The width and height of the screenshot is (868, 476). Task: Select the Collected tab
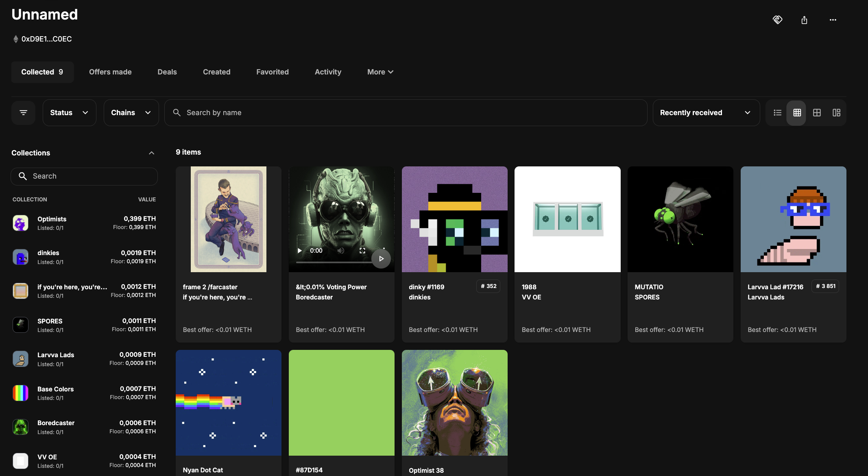point(42,72)
